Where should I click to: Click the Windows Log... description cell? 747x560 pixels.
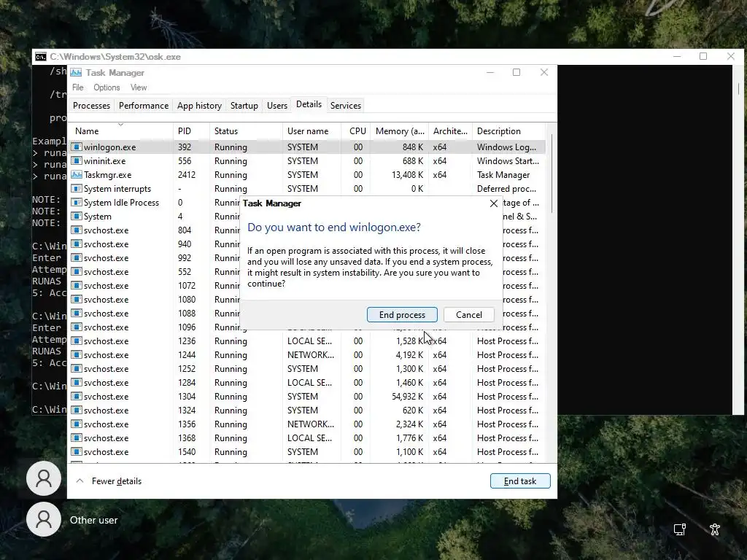pos(506,147)
